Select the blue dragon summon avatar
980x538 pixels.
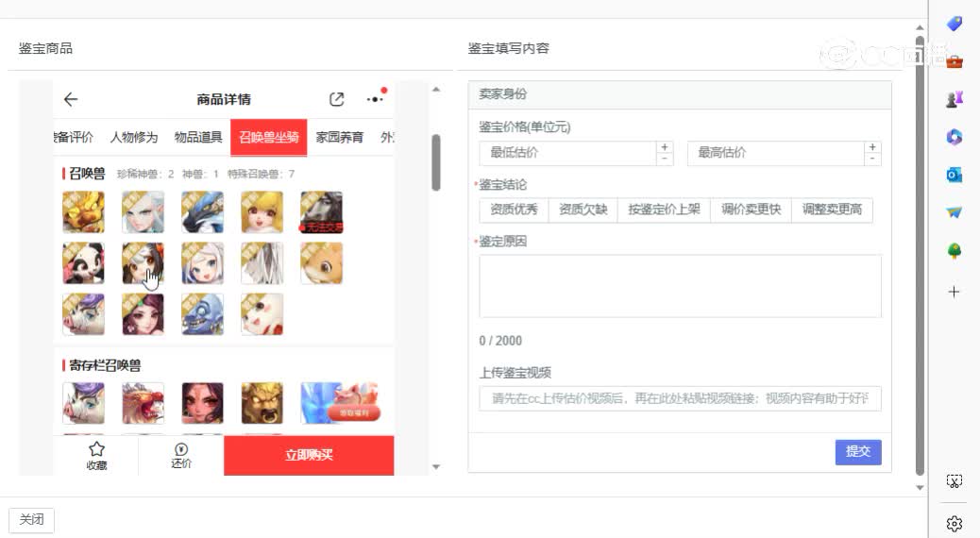pos(202,212)
